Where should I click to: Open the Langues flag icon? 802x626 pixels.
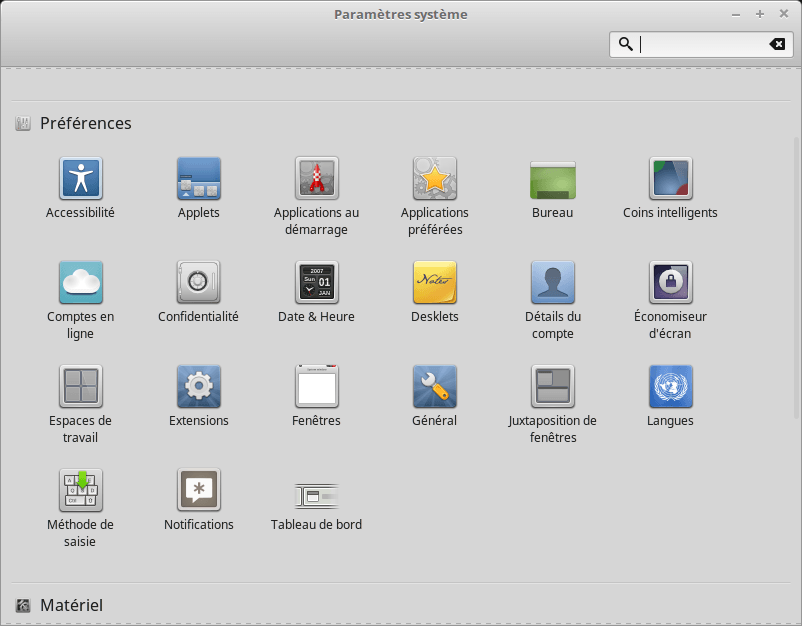coord(670,387)
